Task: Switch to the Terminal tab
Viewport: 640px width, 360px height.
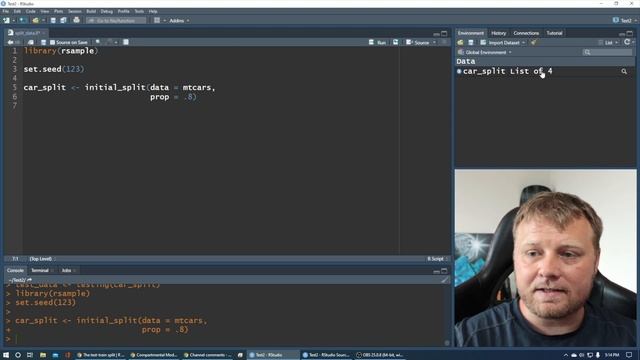Action: [x=41, y=270]
